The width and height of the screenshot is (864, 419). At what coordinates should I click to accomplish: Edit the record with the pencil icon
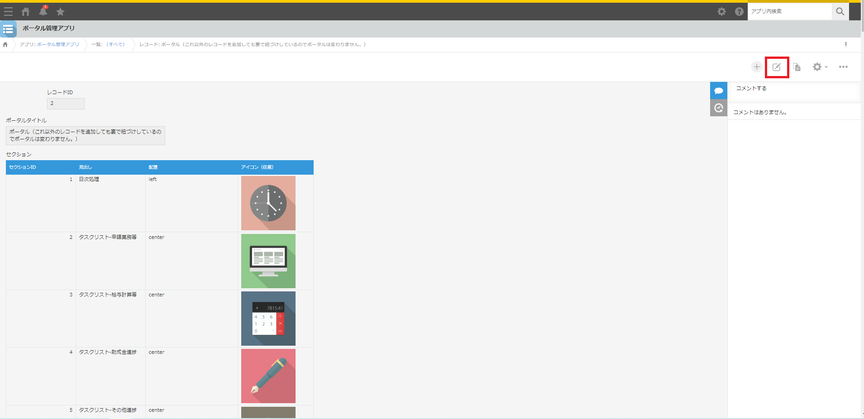777,67
